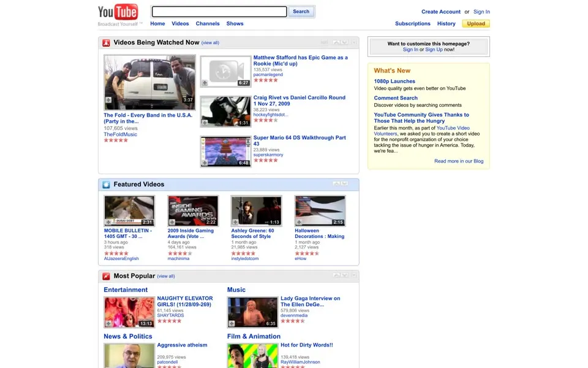Image resolution: width=588 pixels, height=368 pixels.
Task: Click the Videos Being Watched Now section icon
Action: 106,43
